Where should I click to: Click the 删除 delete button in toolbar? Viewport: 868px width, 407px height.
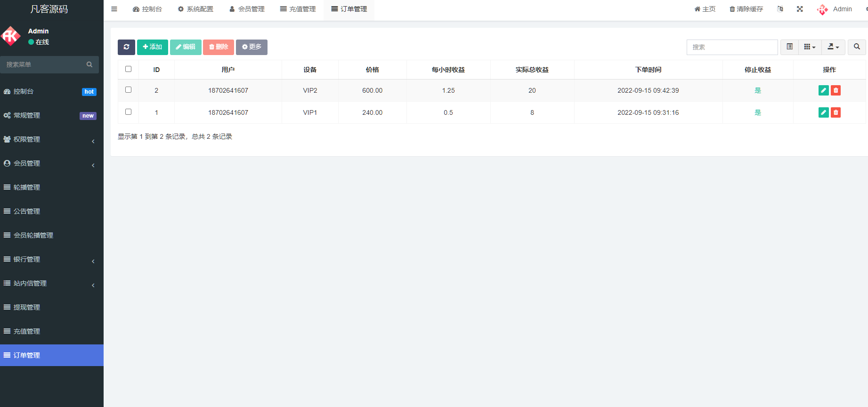click(219, 47)
